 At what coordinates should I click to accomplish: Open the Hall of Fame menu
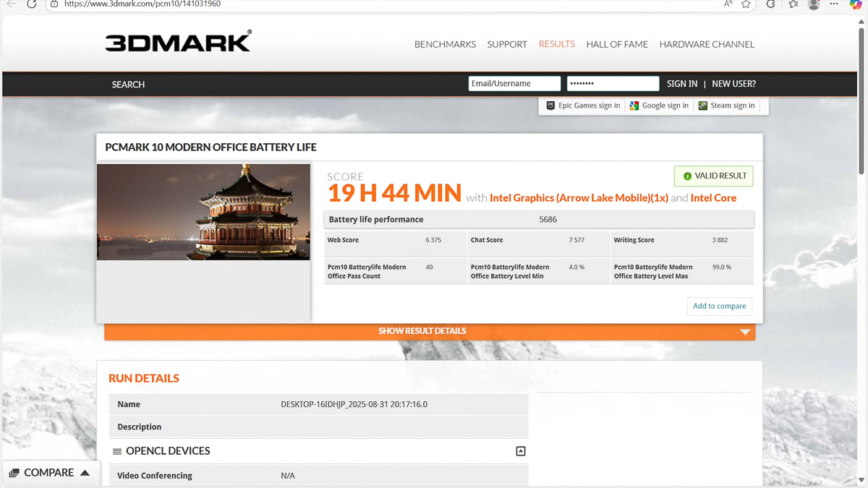point(617,44)
